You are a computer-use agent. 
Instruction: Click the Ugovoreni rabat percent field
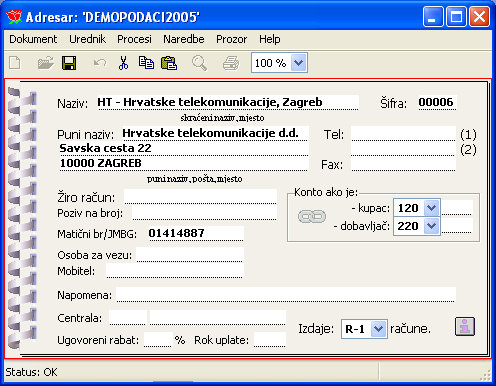point(158,340)
